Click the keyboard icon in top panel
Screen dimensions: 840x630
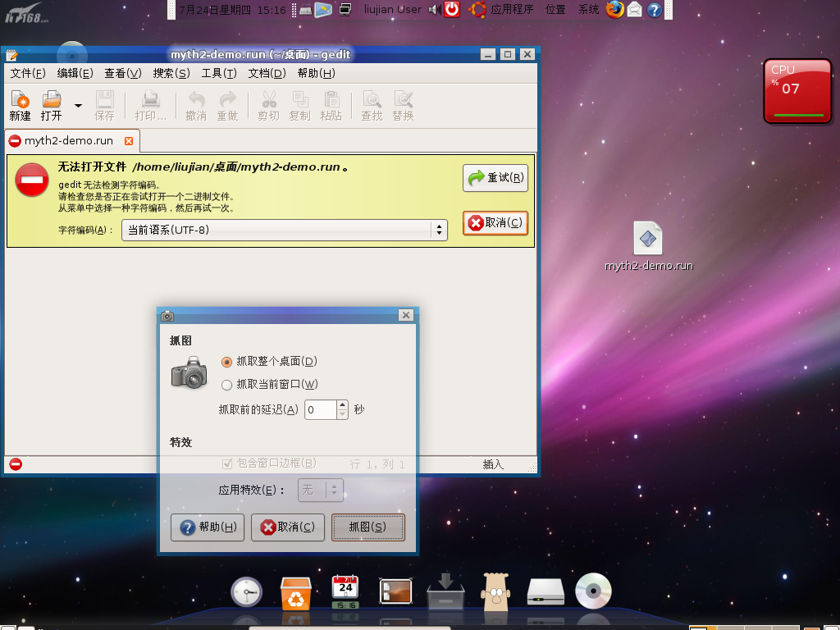click(306, 10)
